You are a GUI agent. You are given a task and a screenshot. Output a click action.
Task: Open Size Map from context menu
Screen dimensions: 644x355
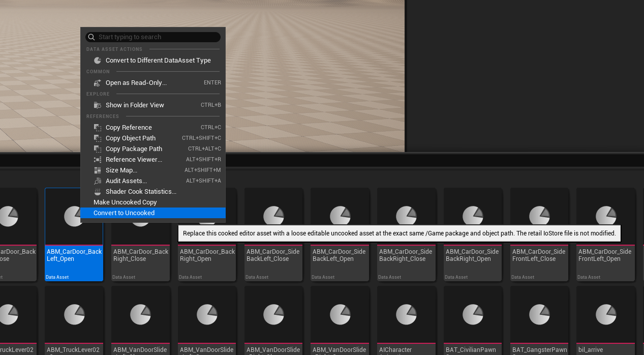click(153, 170)
